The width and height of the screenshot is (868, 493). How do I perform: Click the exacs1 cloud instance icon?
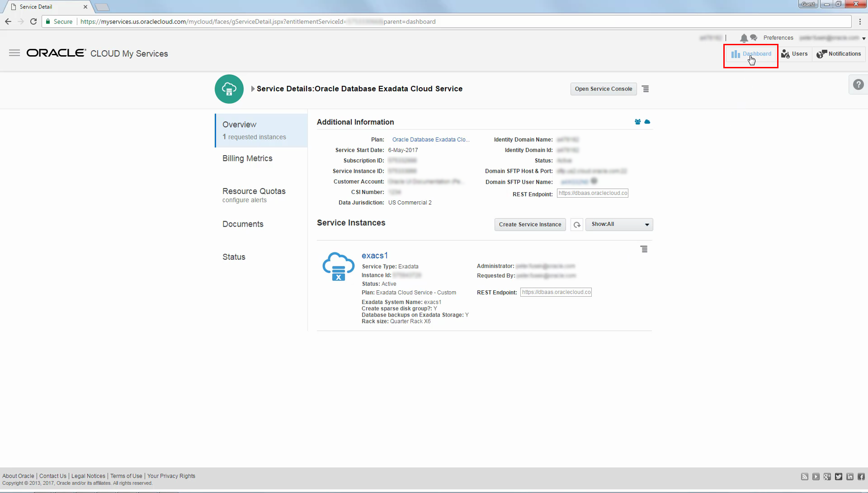coord(338,266)
